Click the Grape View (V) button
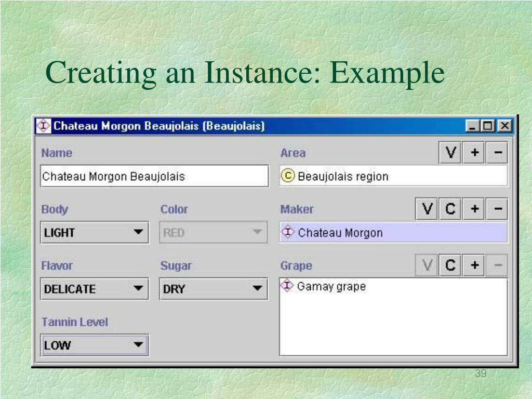Screen dimensions: 532x399 (x=427, y=265)
